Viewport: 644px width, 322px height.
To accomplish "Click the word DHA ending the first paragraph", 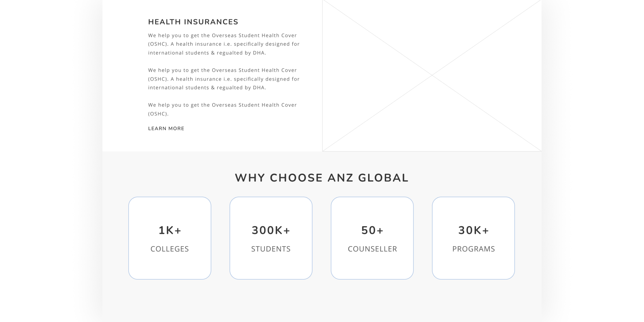I will 259,53.
